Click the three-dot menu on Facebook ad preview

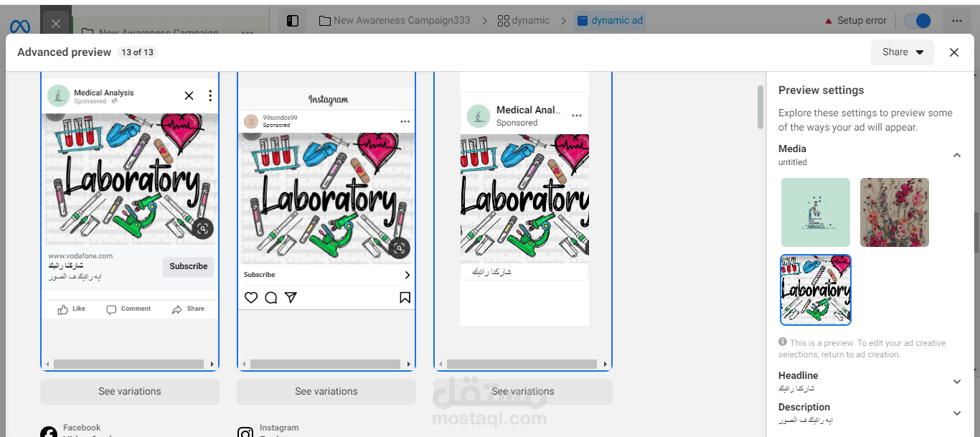click(x=209, y=95)
